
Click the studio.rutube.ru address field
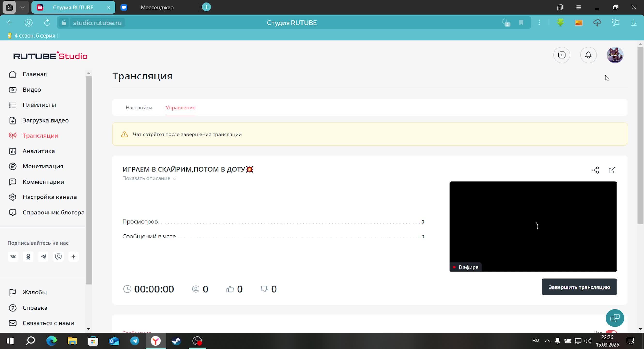(x=97, y=23)
